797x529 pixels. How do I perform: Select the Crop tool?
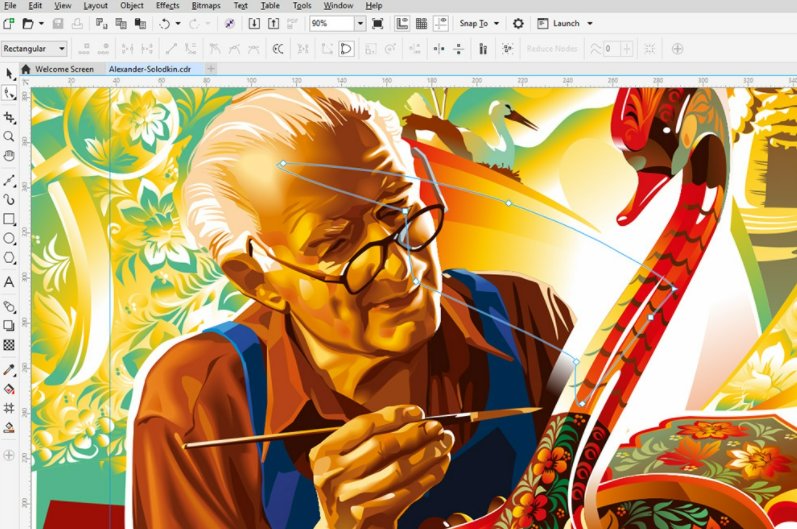(x=9, y=116)
